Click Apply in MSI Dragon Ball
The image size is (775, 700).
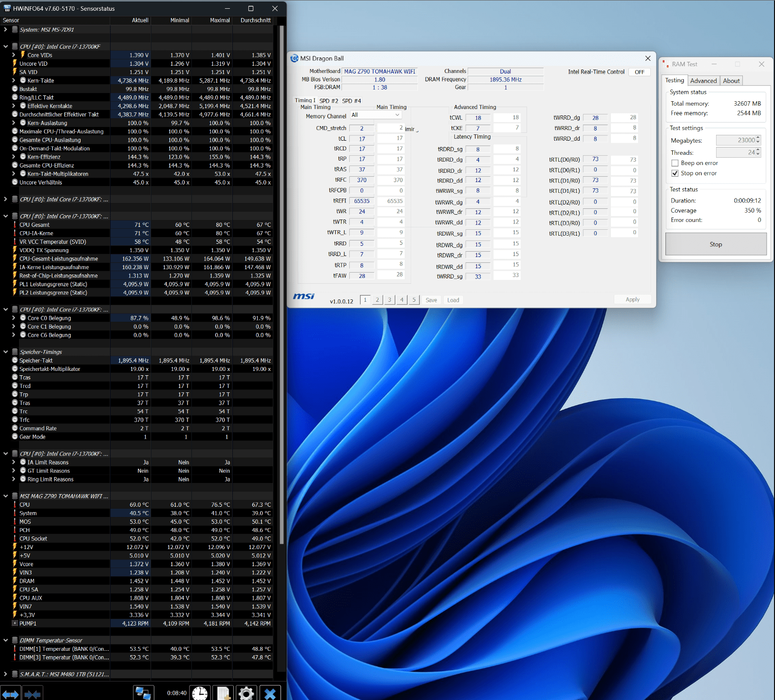pyautogui.click(x=632, y=299)
